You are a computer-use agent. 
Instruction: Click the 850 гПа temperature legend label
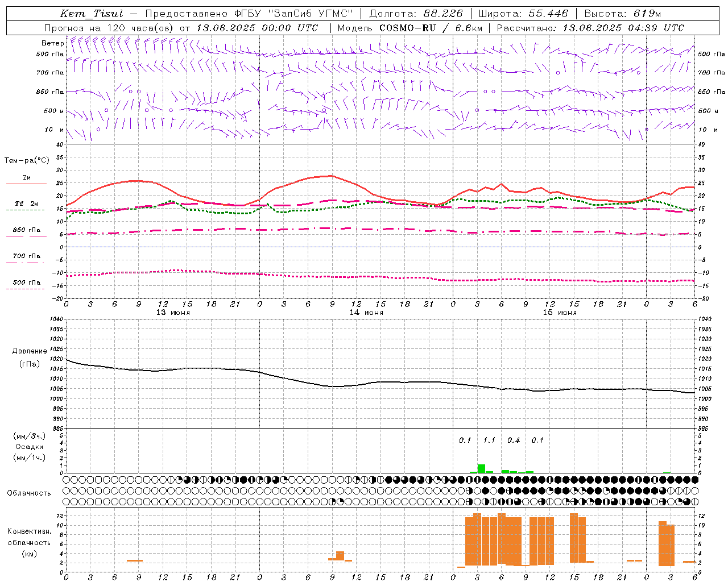pyautogui.click(x=27, y=230)
